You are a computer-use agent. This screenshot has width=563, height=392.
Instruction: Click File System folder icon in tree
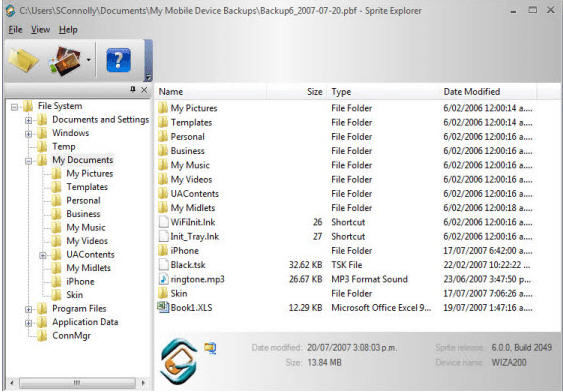click(28, 106)
